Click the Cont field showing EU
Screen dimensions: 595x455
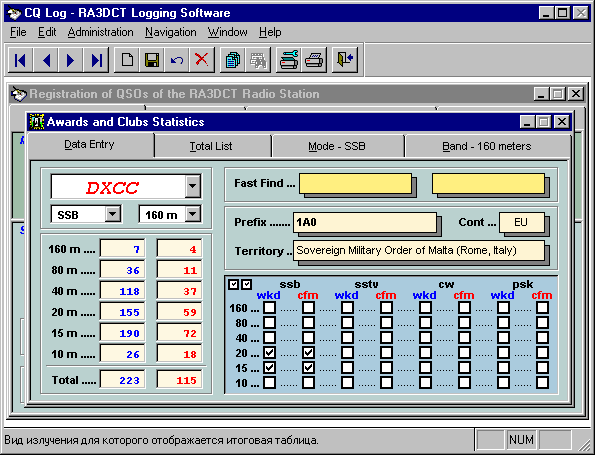[522, 222]
